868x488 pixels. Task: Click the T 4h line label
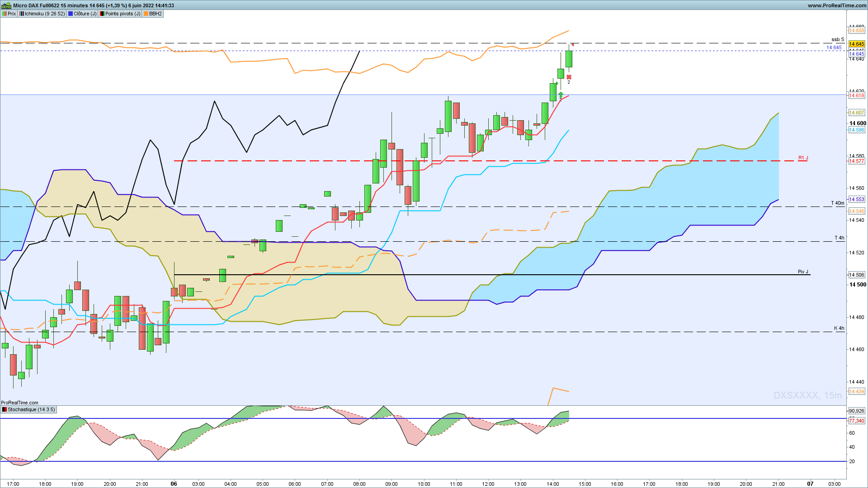point(840,238)
